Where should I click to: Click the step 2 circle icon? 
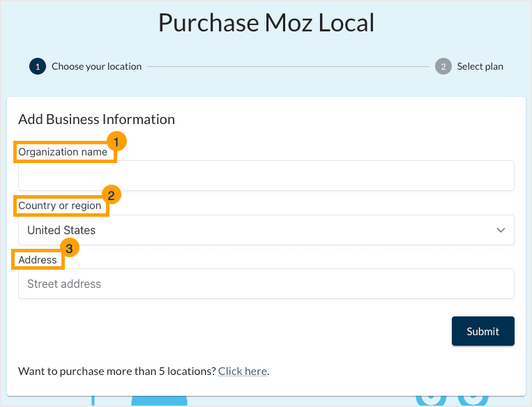pyautogui.click(x=443, y=67)
